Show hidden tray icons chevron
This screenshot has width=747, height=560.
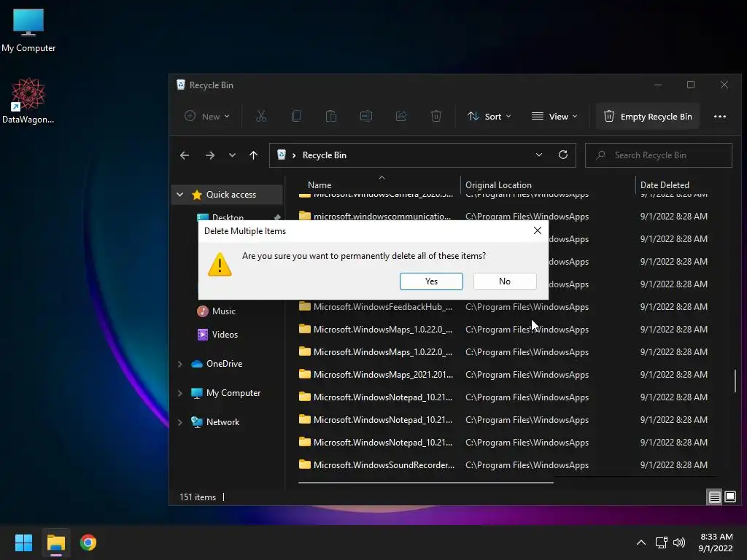(x=641, y=542)
